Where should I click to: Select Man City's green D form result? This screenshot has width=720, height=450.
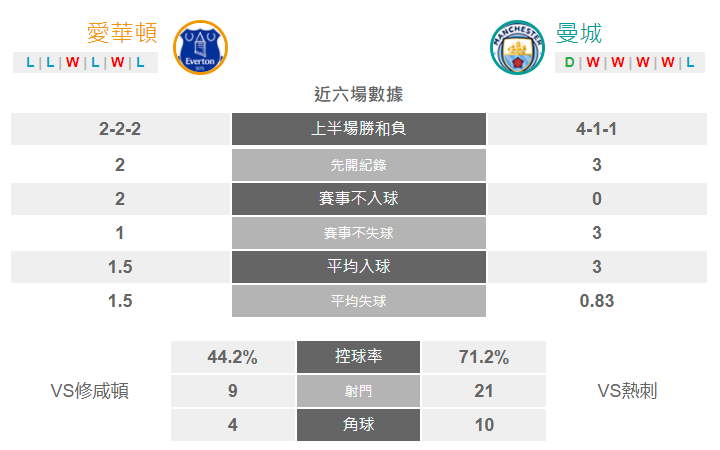569,62
